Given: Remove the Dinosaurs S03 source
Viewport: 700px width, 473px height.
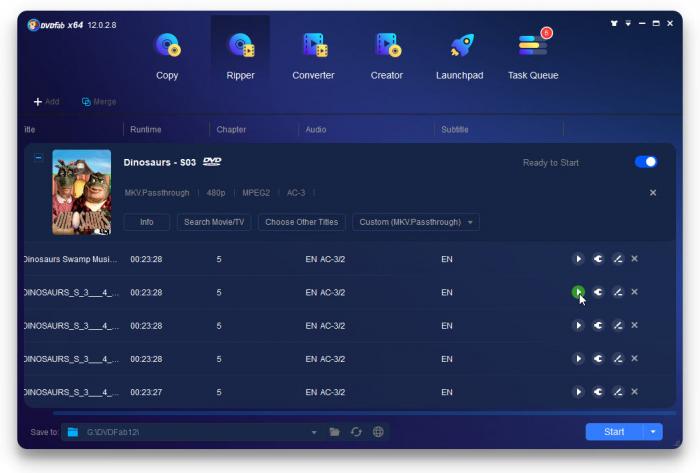Looking at the screenshot, I should [653, 192].
